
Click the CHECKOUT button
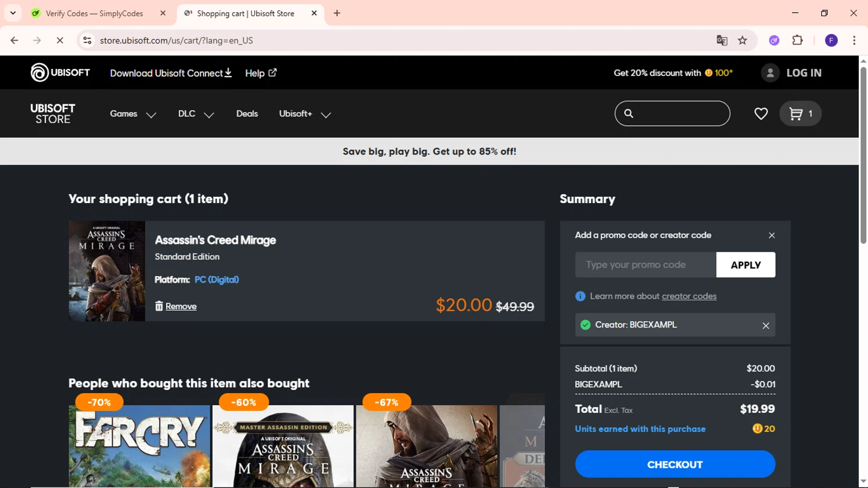[x=675, y=464]
